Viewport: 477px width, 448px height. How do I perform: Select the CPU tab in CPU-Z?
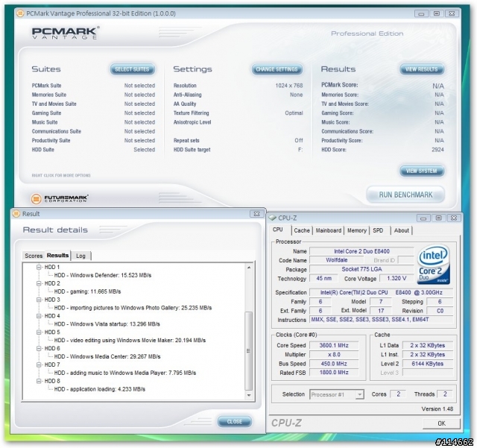(x=278, y=230)
